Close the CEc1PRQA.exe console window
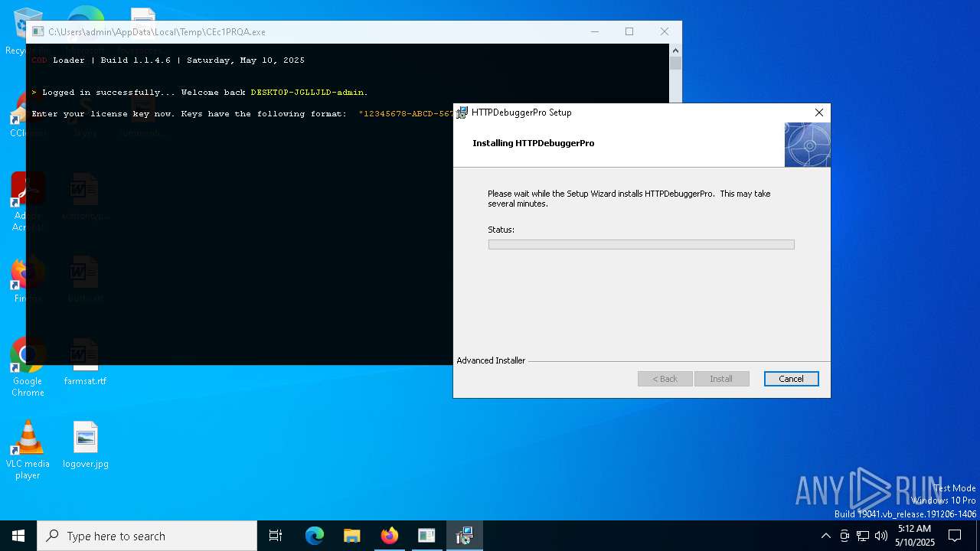The height and width of the screenshot is (551, 980). click(664, 32)
